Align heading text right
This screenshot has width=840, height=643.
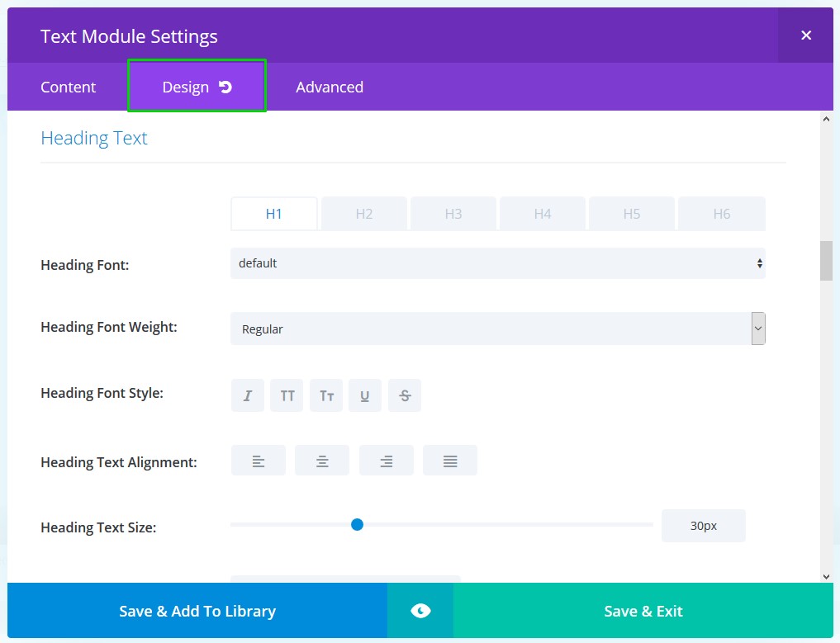click(386, 461)
